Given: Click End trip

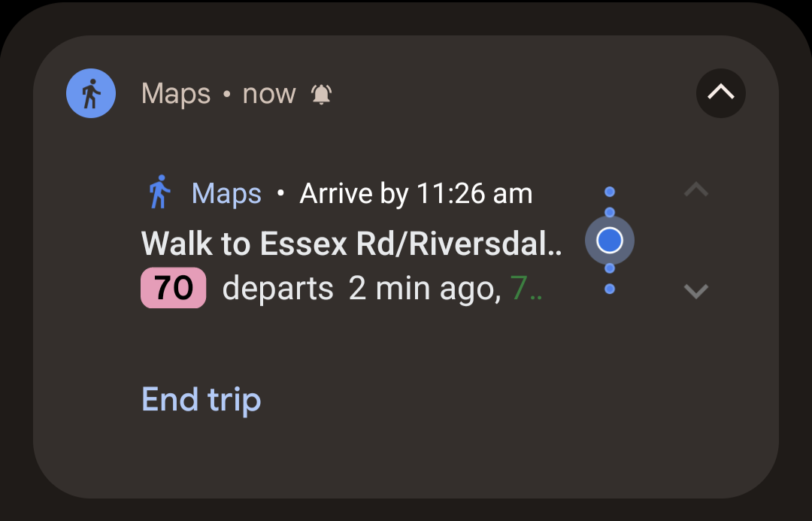Looking at the screenshot, I should 201,400.
